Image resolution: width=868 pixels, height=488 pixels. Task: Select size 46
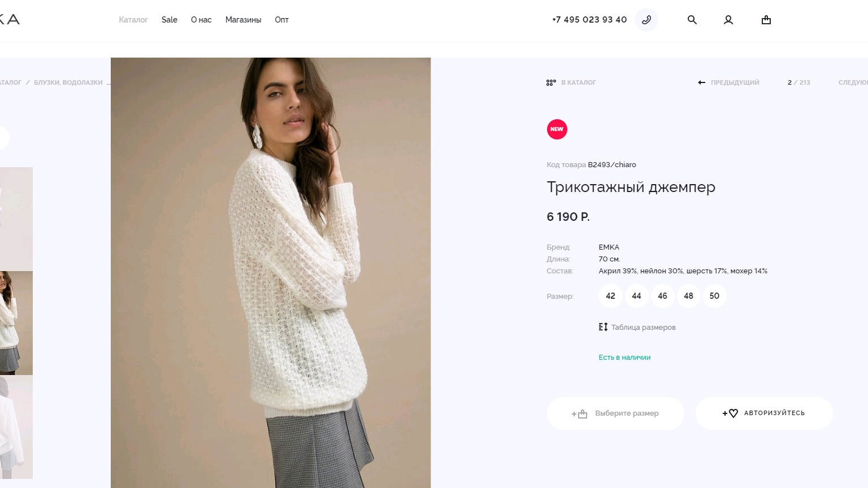662,296
